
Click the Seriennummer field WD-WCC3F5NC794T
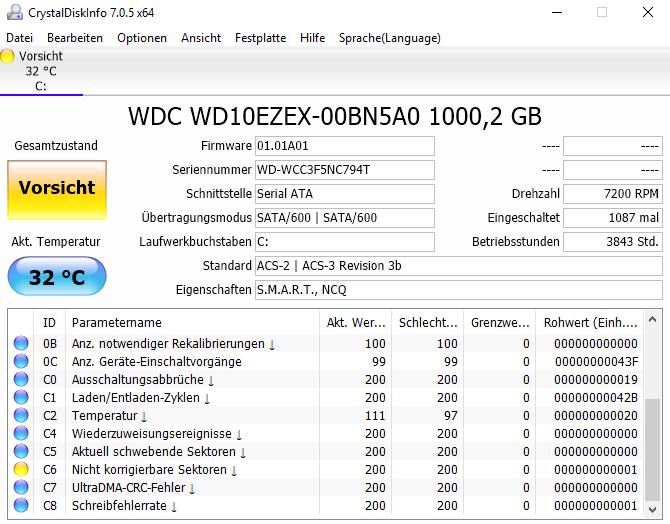(x=345, y=170)
